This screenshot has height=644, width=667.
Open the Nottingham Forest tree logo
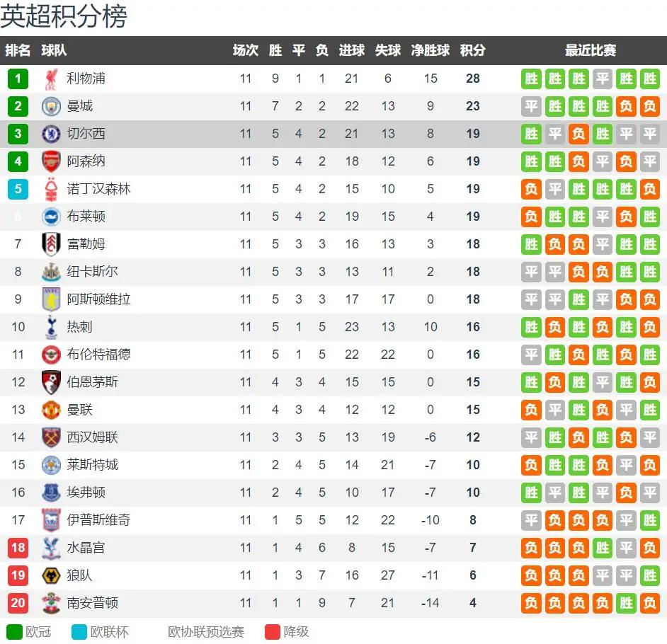[51, 189]
